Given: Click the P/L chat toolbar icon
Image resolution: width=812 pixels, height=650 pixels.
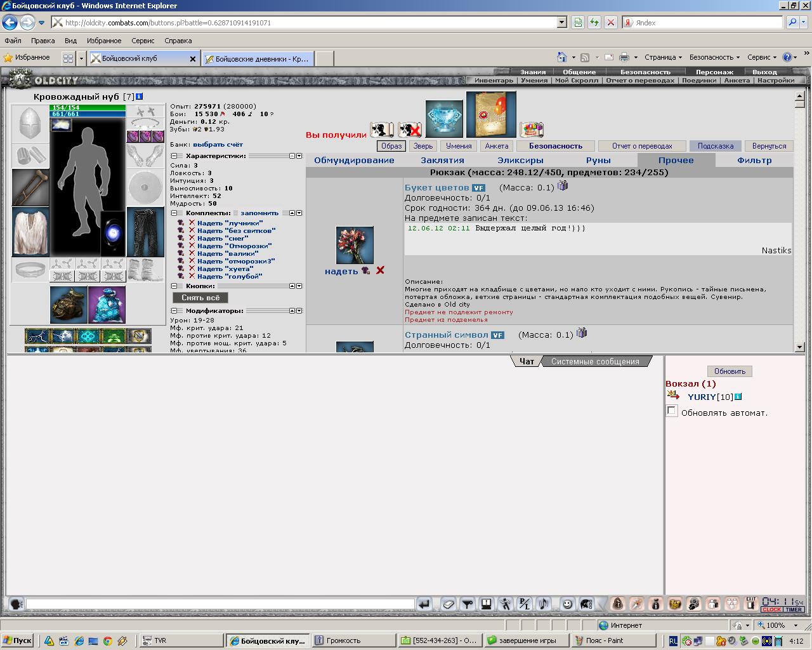Looking at the screenshot, I should (524, 604).
